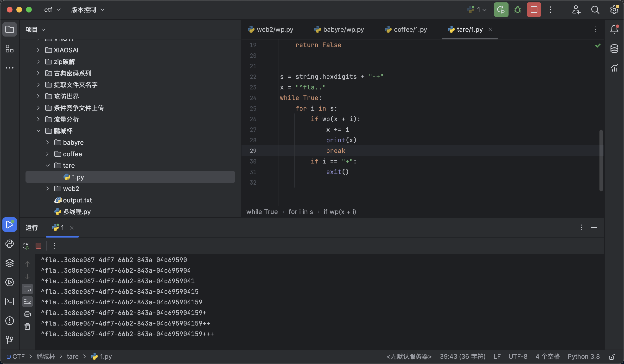Open the ctf project dropdown
Screen dimensions: 624x364
pyautogui.click(x=52, y=10)
